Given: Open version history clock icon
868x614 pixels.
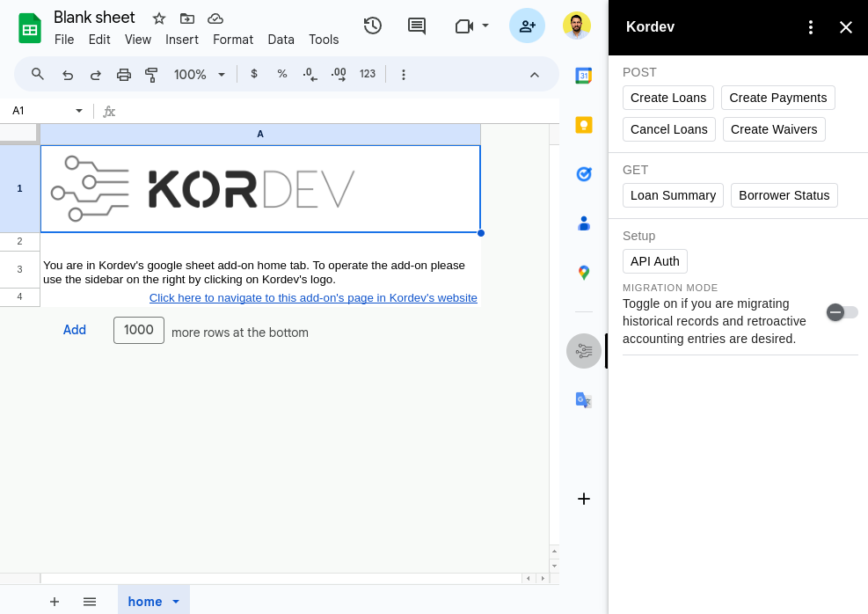Looking at the screenshot, I should (373, 26).
